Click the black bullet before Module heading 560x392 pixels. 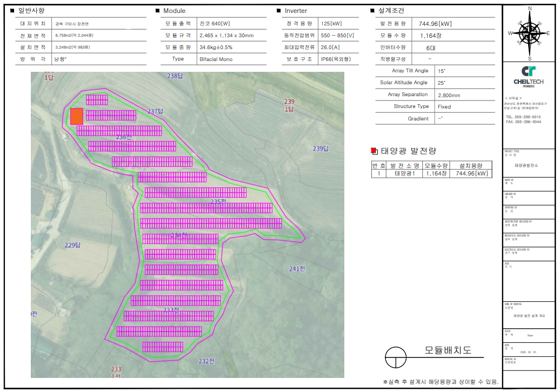157,11
